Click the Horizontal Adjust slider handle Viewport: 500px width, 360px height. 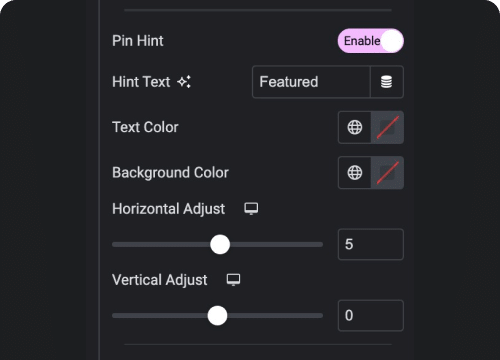pos(220,244)
